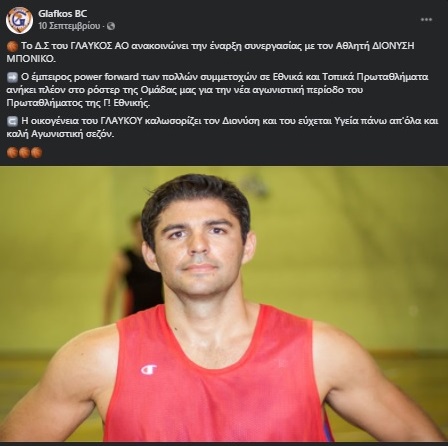
Task: Visit the Glafkos BC page name
Action: pos(62,14)
